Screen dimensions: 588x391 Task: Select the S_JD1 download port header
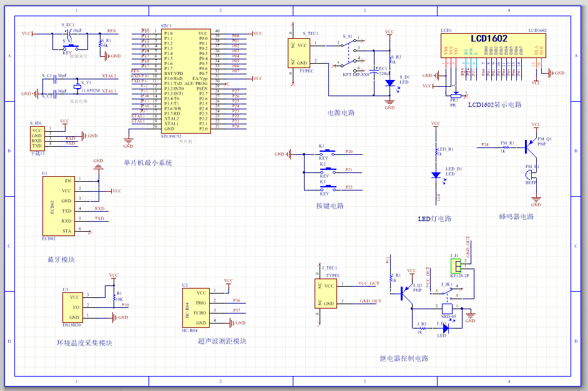point(37,138)
